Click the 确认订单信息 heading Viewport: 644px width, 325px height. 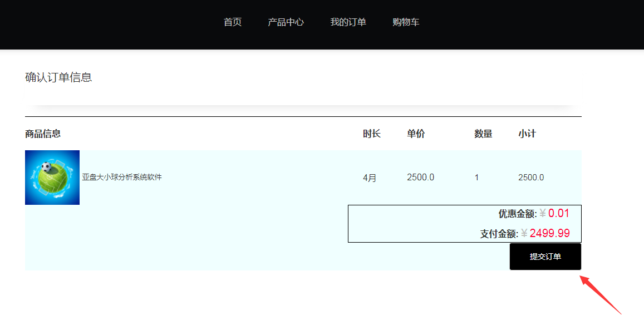pyautogui.click(x=58, y=77)
